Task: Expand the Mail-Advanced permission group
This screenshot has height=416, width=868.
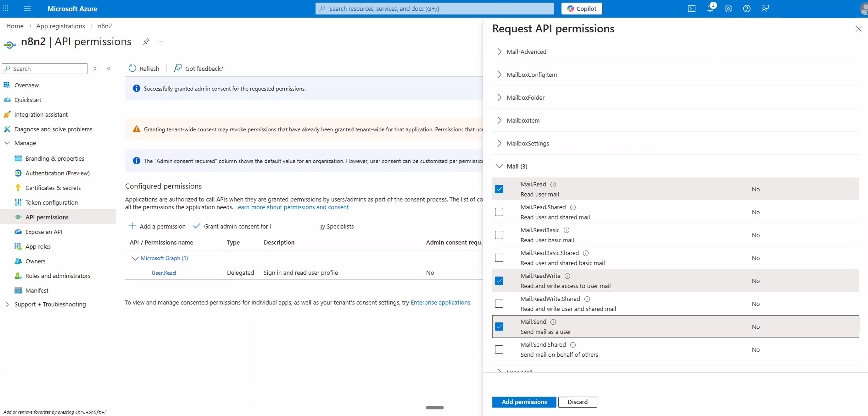Action: [499, 52]
